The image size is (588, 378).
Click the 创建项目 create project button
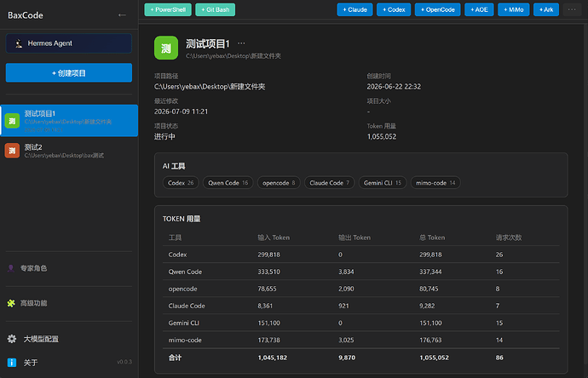click(x=69, y=72)
